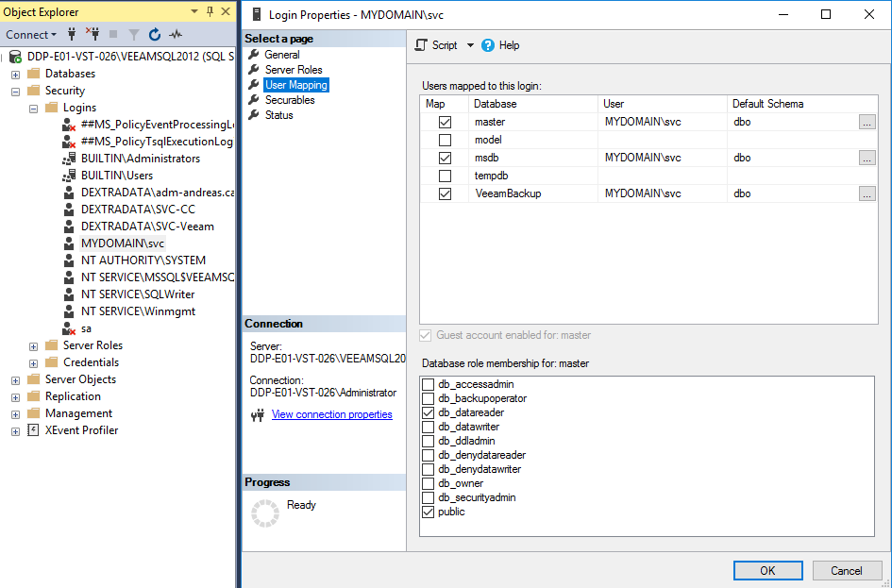Uncheck the Map checkbox for master database

pyautogui.click(x=445, y=123)
